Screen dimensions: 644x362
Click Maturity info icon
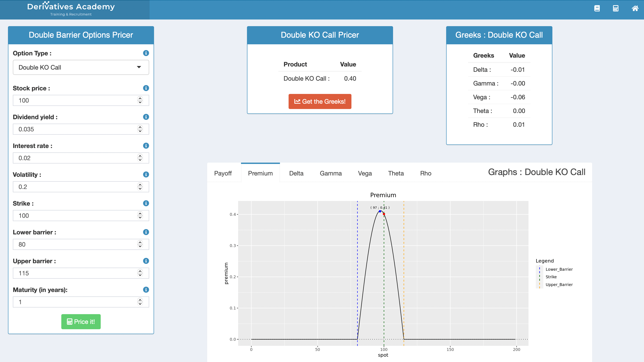[x=146, y=290]
